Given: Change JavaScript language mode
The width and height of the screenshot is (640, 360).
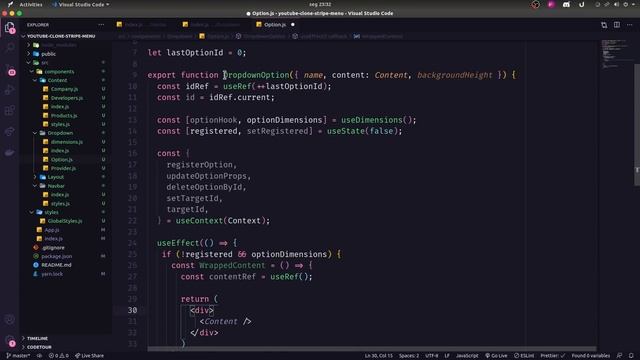Looking at the screenshot, I should pyautogui.click(x=467, y=356).
